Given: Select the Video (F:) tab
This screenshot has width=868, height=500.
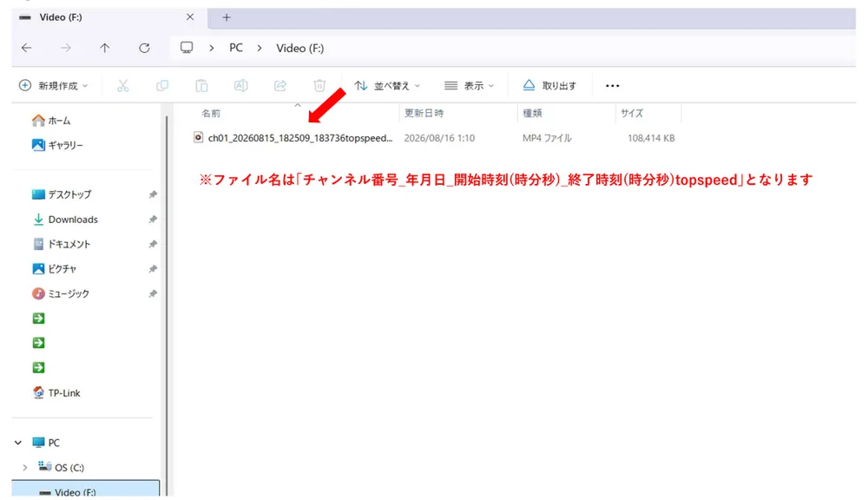Looking at the screenshot, I should [x=109, y=17].
